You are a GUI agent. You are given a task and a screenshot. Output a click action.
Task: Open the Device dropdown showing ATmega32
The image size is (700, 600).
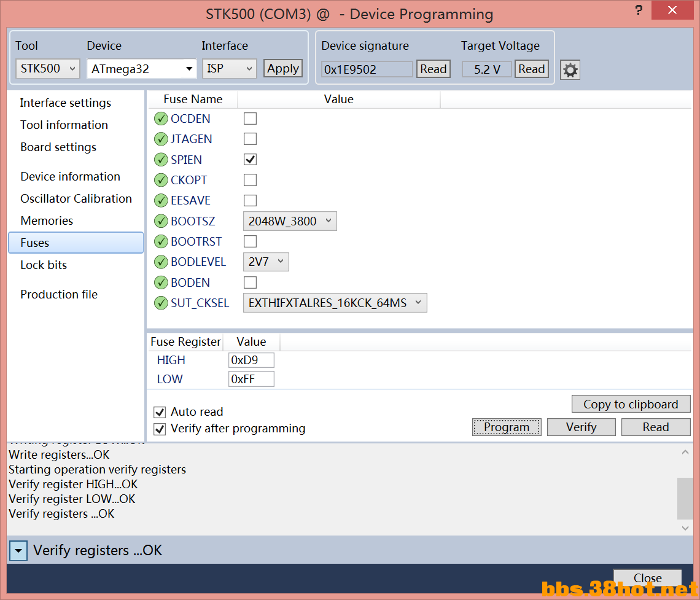pyautogui.click(x=141, y=69)
